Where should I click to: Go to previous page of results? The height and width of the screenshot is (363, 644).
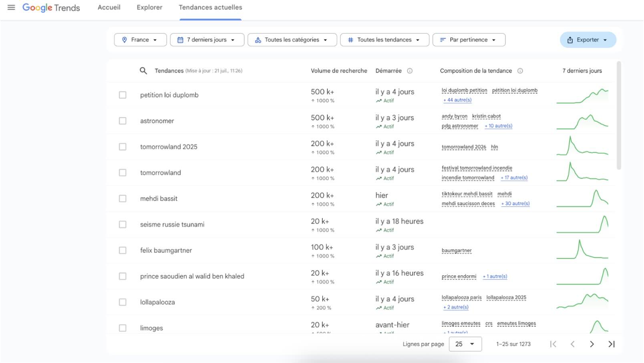click(x=572, y=344)
